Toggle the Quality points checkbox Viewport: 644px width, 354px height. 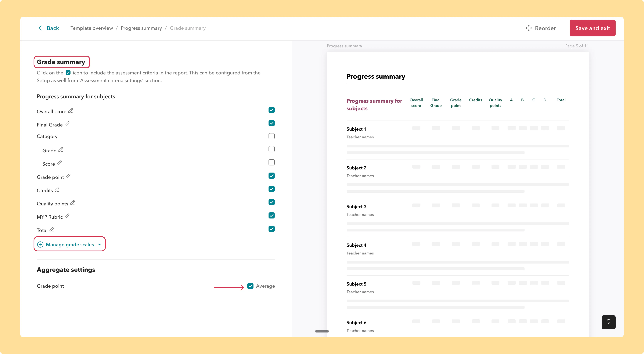271,202
